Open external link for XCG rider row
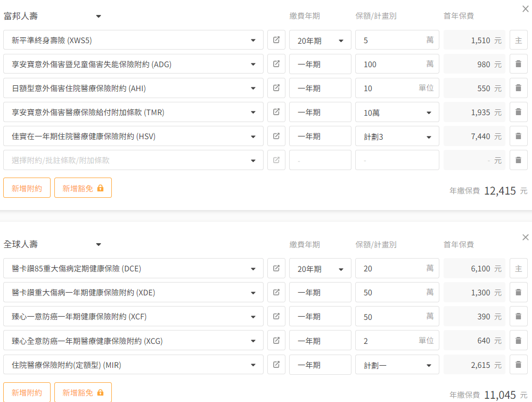 tap(276, 341)
